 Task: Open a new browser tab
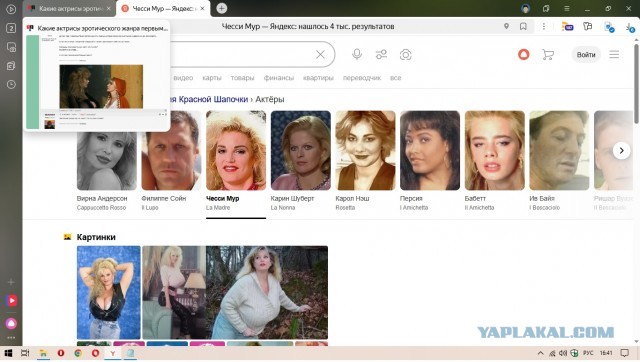point(222,8)
